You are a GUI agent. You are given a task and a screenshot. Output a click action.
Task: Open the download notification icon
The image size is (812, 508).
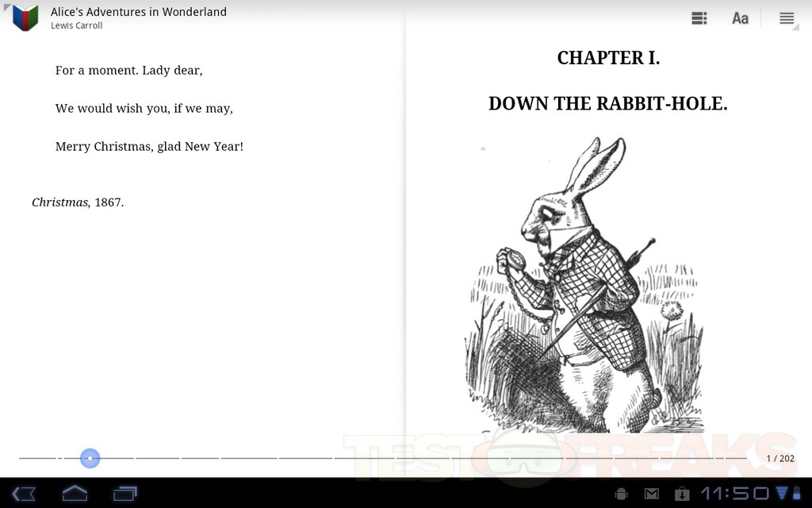click(x=681, y=494)
